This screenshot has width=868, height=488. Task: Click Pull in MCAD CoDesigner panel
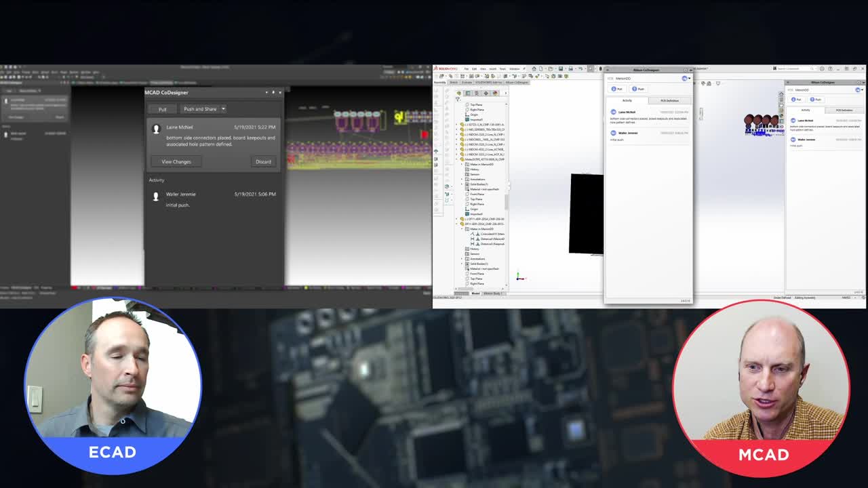pos(162,109)
